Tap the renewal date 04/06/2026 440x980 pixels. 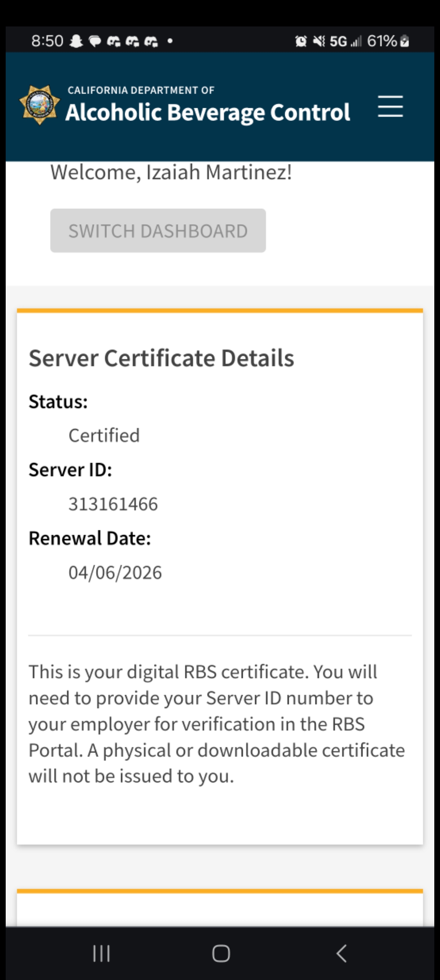(115, 573)
